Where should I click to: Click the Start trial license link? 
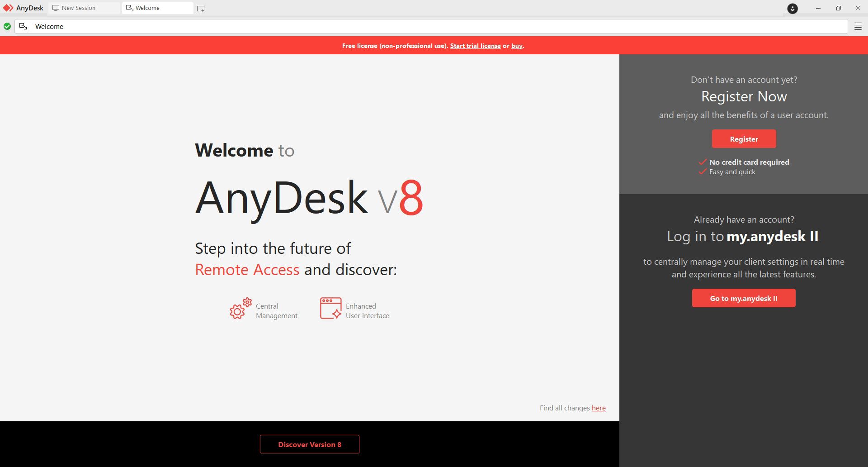475,46
